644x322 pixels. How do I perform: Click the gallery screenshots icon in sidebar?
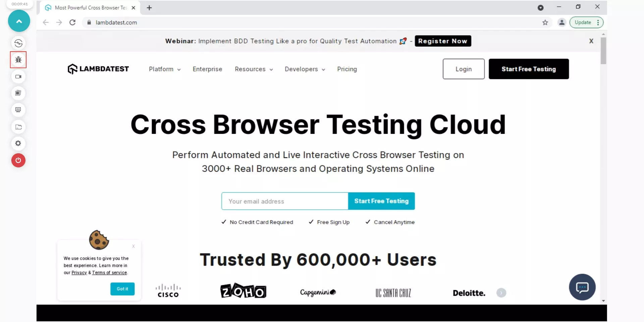pos(18,93)
